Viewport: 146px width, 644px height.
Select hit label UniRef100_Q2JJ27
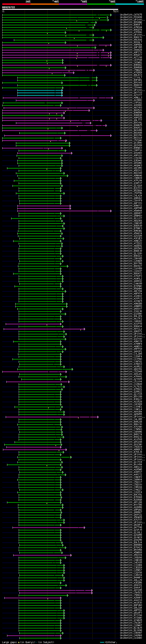coord(131,218)
